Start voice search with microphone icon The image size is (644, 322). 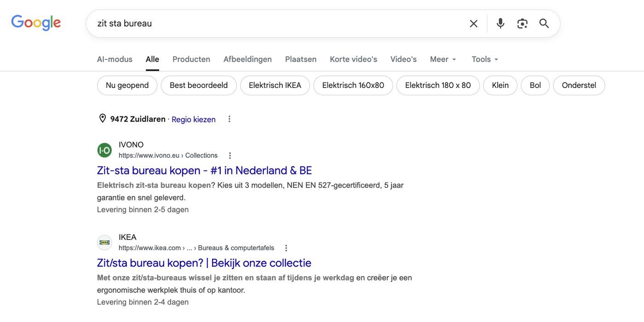(x=500, y=23)
